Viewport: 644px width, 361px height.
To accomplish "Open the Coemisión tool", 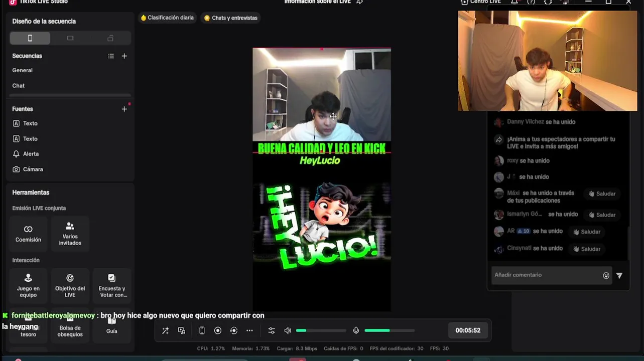I will pos(28,234).
